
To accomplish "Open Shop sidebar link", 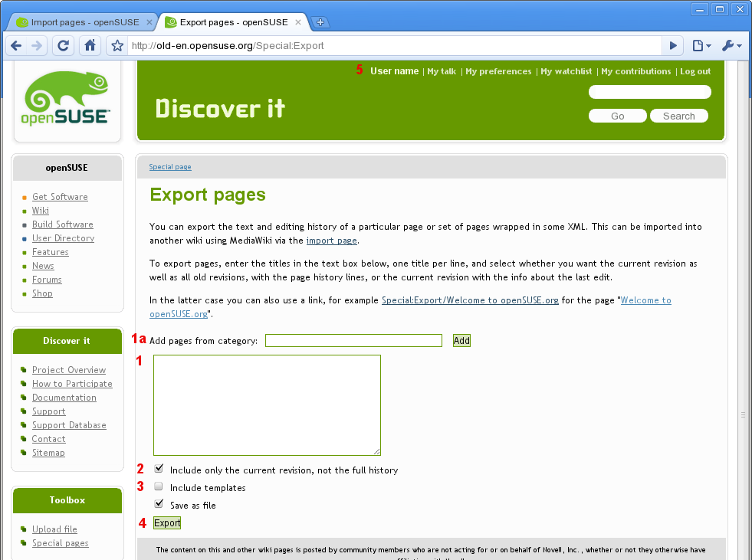I will [42, 293].
